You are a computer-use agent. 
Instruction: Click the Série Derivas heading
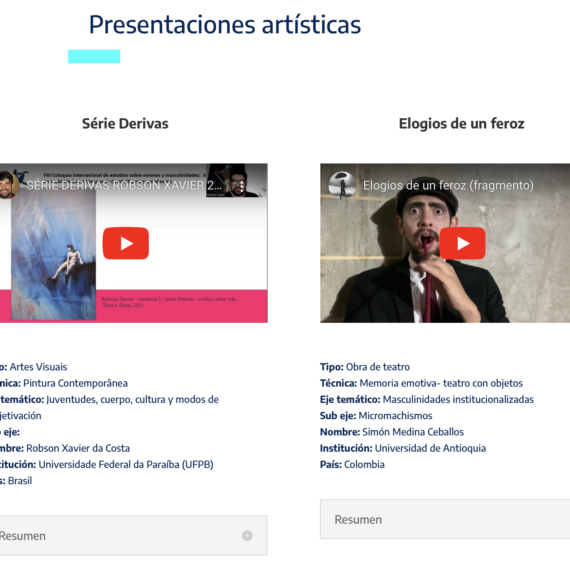click(x=125, y=124)
